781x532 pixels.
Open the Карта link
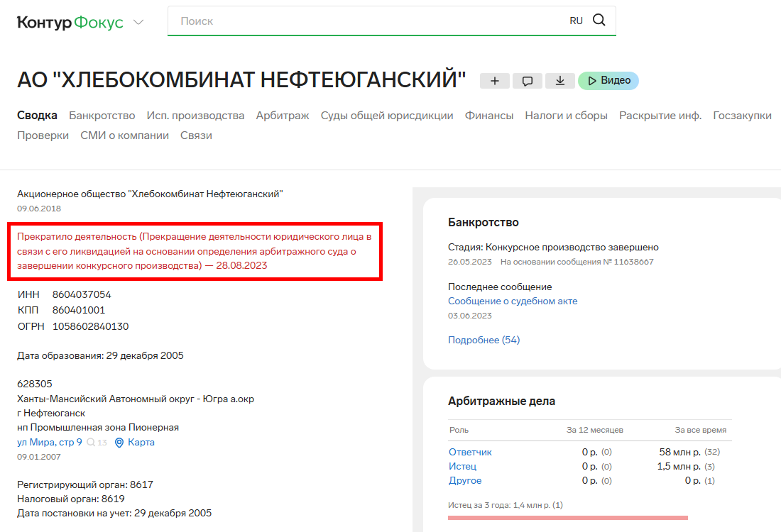point(141,442)
